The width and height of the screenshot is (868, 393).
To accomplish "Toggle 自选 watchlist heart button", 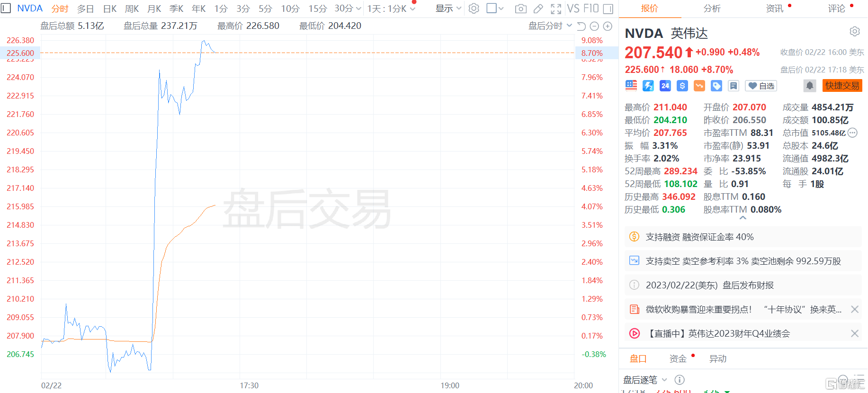I will pyautogui.click(x=761, y=86).
